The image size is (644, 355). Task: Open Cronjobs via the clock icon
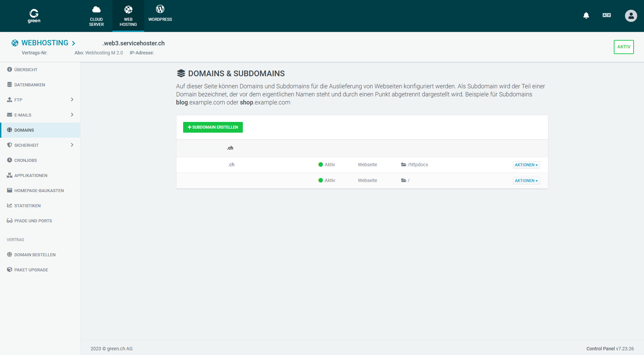[9, 160]
